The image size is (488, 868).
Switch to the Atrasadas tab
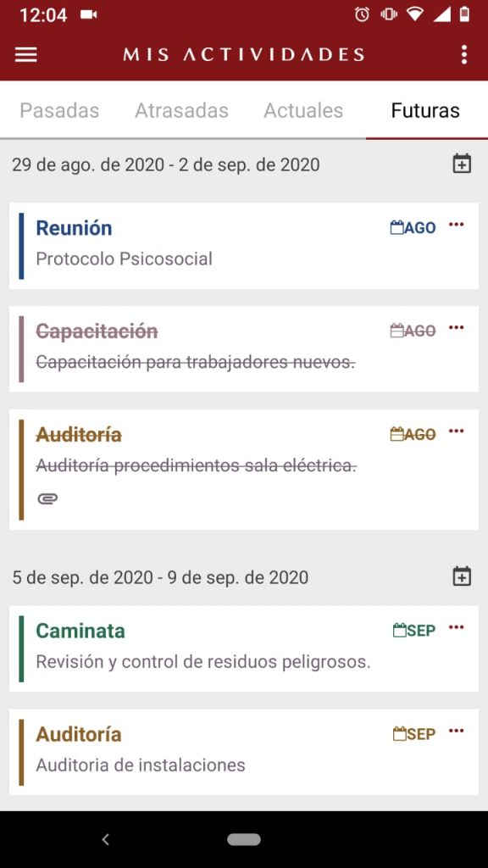pos(181,110)
